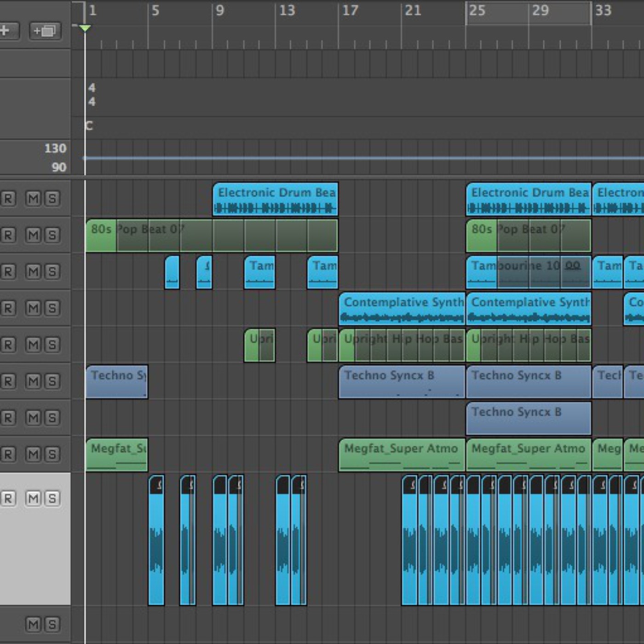The height and width of the screenshot is (644, 644).
Task: Mute the Contemplative Synth track
Action: point(33,308)
